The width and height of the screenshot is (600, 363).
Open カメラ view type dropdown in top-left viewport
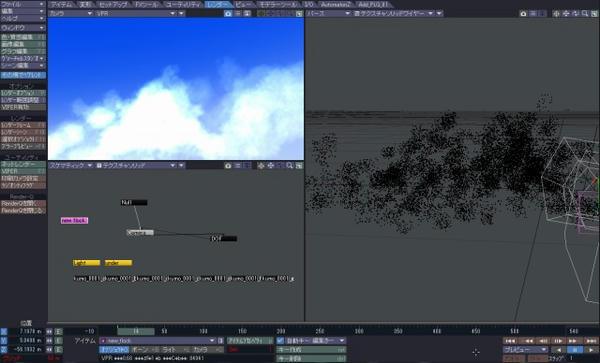click(x=71, y=13)
